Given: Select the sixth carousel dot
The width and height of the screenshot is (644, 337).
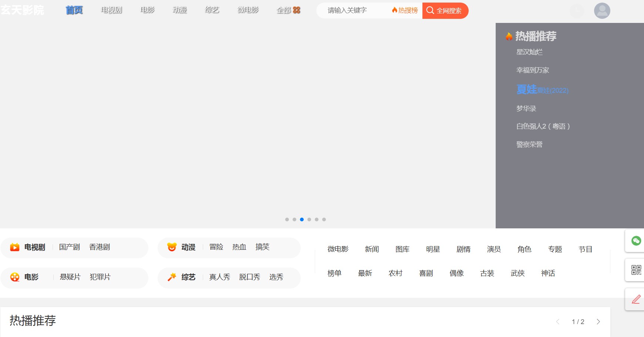Looking at the screenshot, I should [x=324, y=219].
